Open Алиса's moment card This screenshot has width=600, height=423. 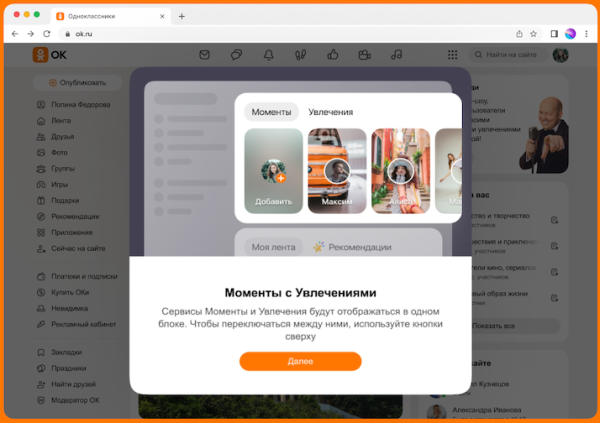click(x=401, y=171)
